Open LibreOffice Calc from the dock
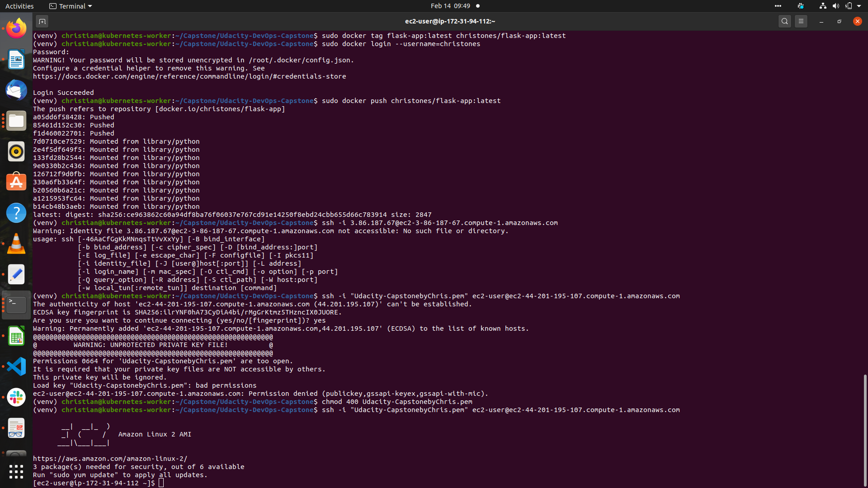This screenshot has width=868, height=488. pos(16,336)
